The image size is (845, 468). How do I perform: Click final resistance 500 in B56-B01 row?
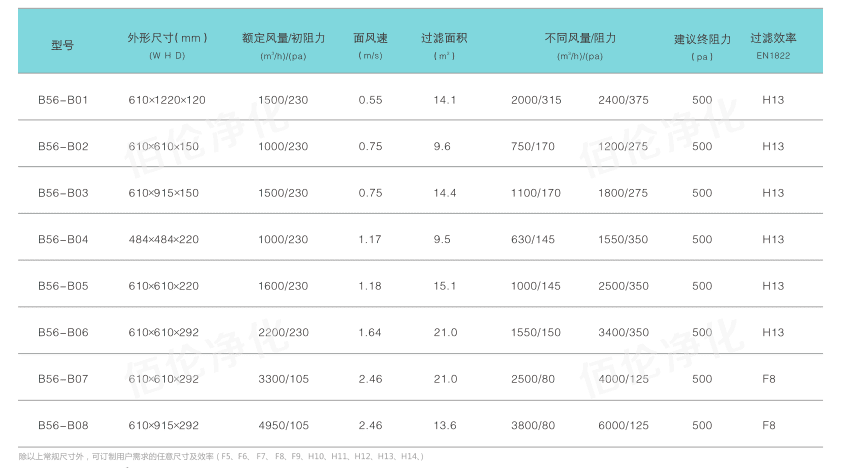coord(702,100)
